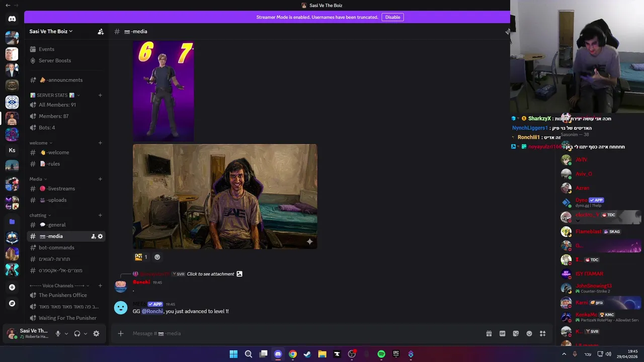This screenshot has width=644, height=362.
Task: Join The Punishers Office voice channel
Action: [65, 295]
